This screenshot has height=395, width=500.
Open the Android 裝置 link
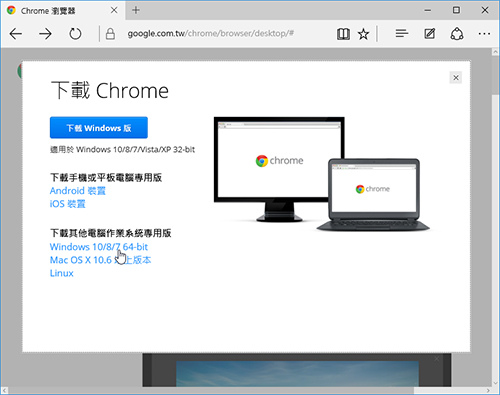(x=78, y=191)
